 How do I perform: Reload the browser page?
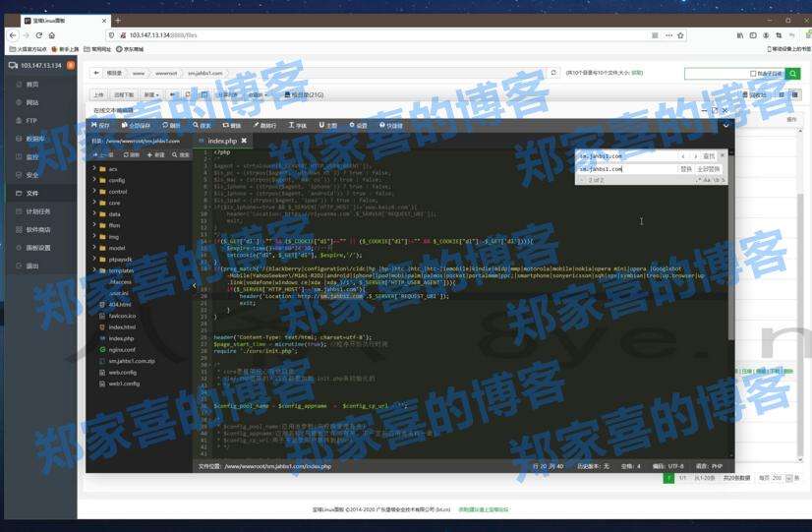39,35
